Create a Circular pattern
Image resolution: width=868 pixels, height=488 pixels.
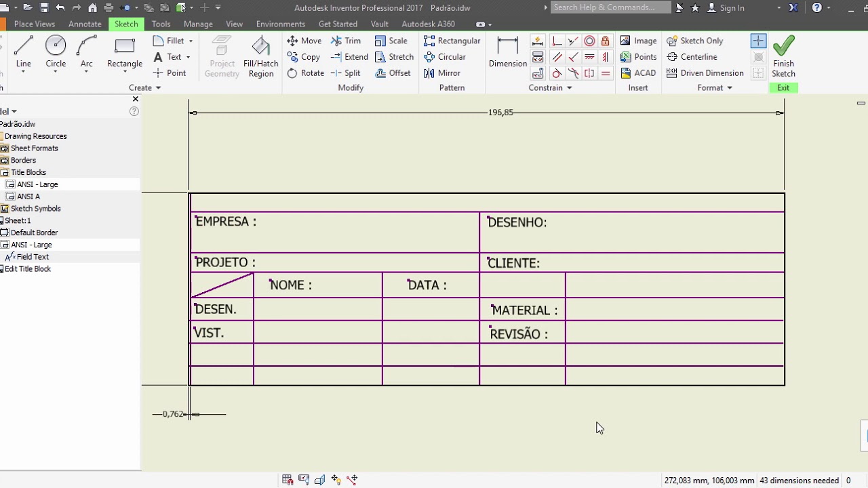(444, 57)
